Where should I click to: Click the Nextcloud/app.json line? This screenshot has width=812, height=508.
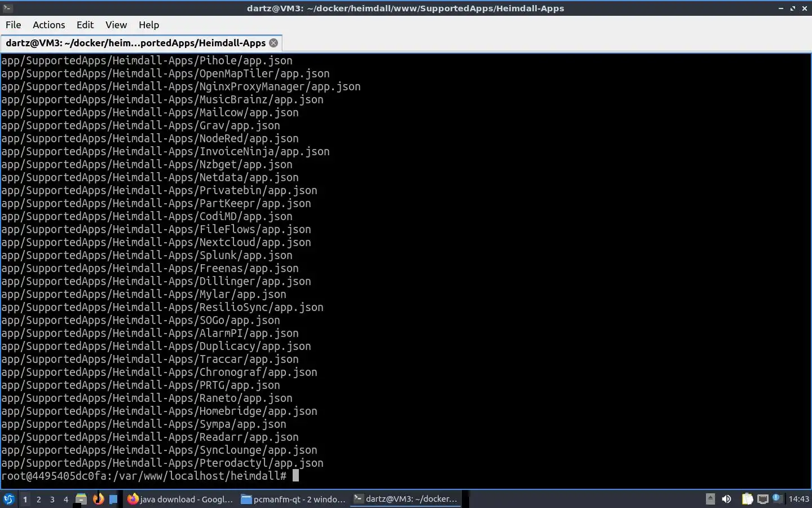coord(156,242)
